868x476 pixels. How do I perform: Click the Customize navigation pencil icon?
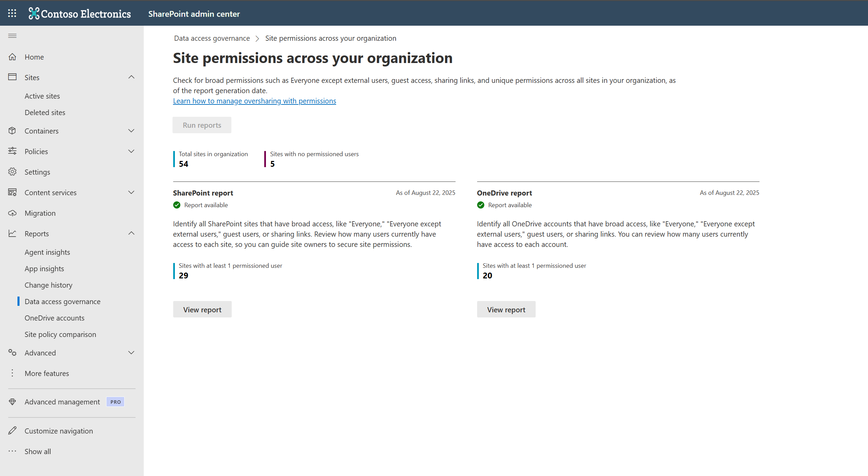coord(12,431)
